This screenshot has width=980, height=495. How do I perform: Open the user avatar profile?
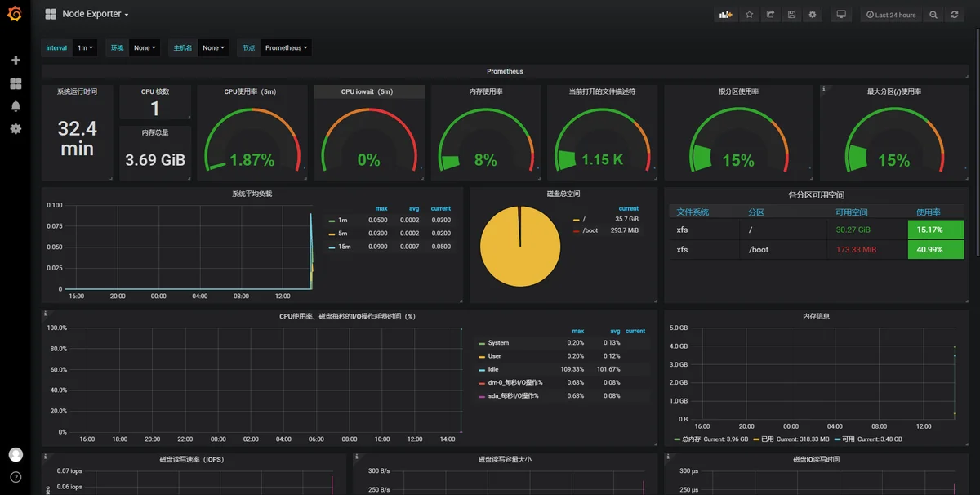[x=16, y=455]
